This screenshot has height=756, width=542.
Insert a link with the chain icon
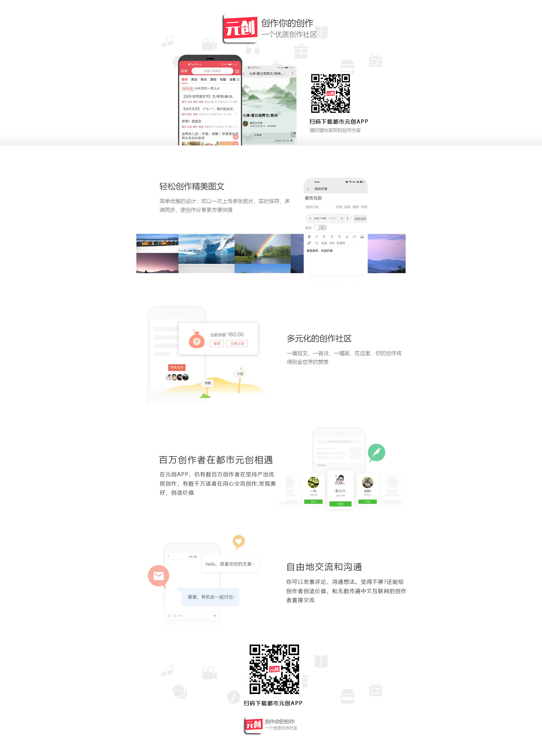pyautogui.click(x=309, y=243)
